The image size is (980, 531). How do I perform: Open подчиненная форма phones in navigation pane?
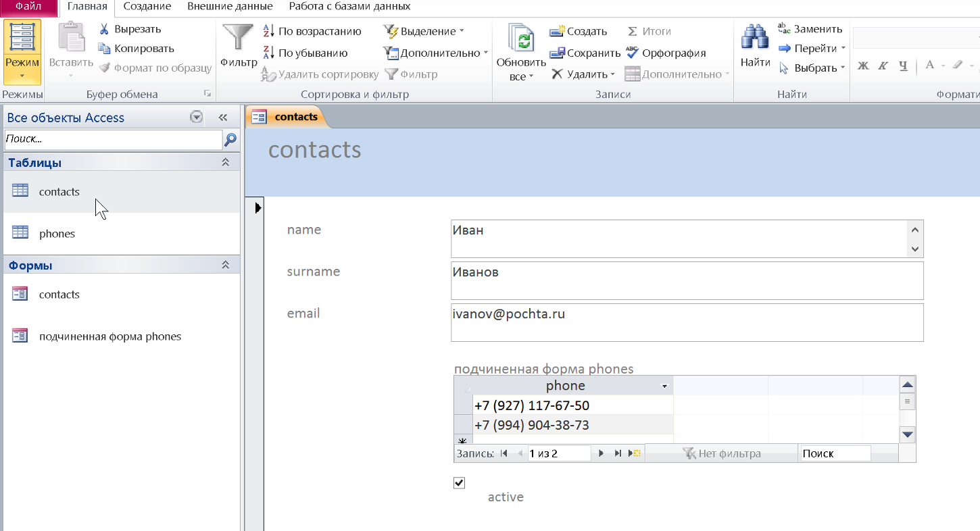[120, 336]
